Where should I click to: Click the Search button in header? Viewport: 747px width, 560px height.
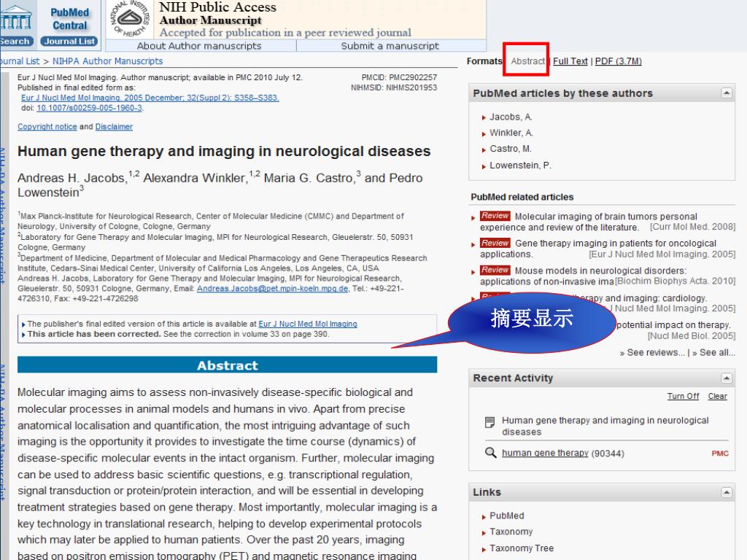pyautogui.click(x=15, y=42)
